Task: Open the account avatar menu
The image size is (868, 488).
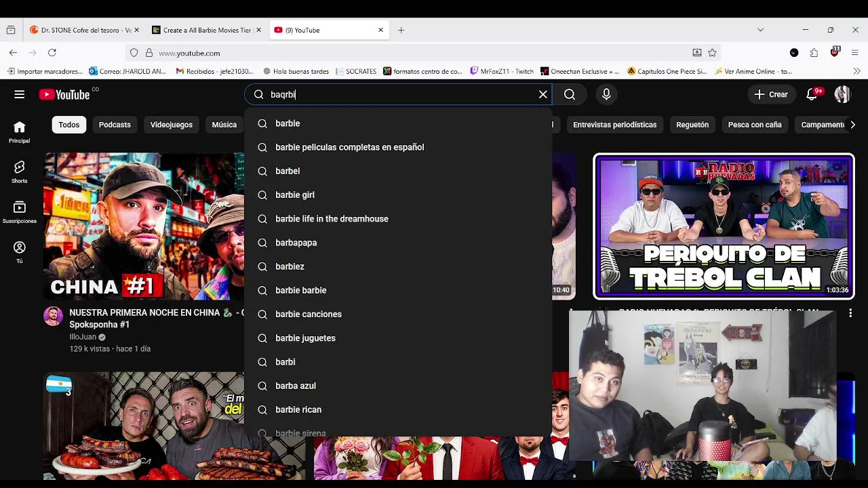Action: coord(842,95)
